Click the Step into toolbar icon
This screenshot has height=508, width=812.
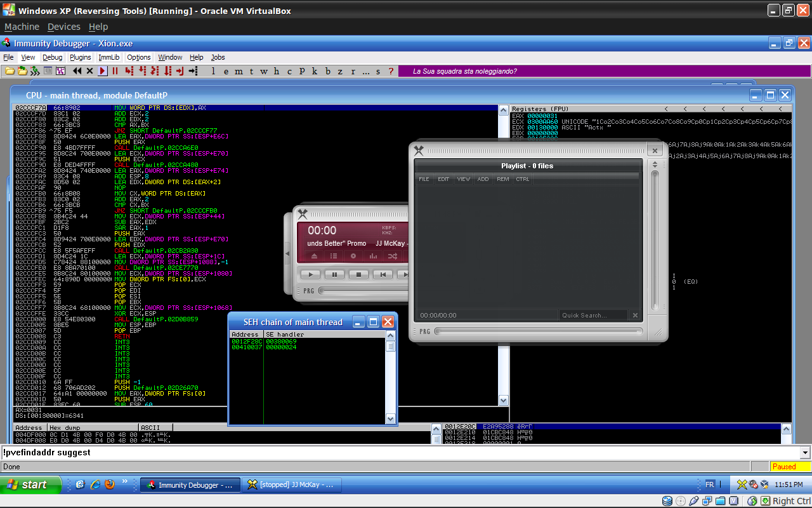(129, 71)
